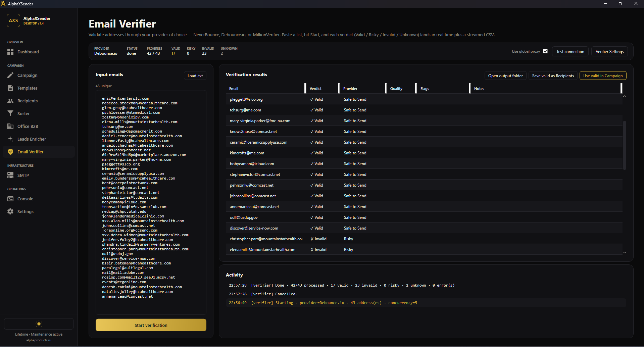
Task: Open the Dashboard grid icon
Action: 10,52
